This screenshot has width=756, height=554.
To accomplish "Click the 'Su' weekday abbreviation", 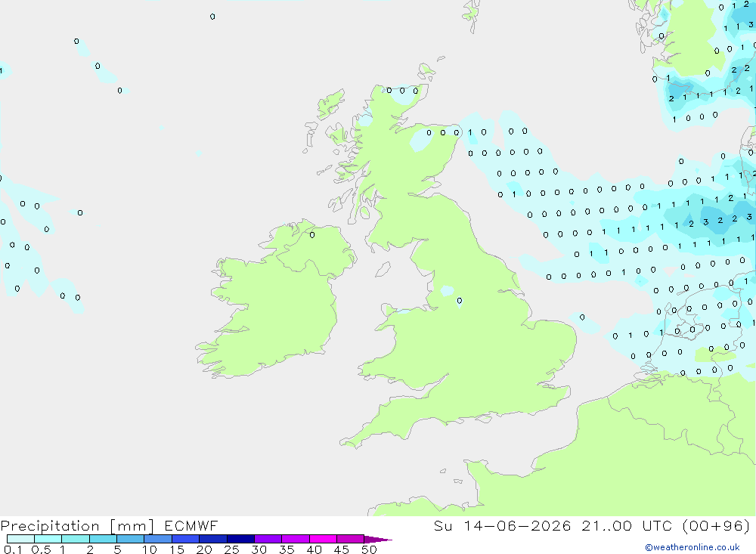I will (x=443, y=525).
